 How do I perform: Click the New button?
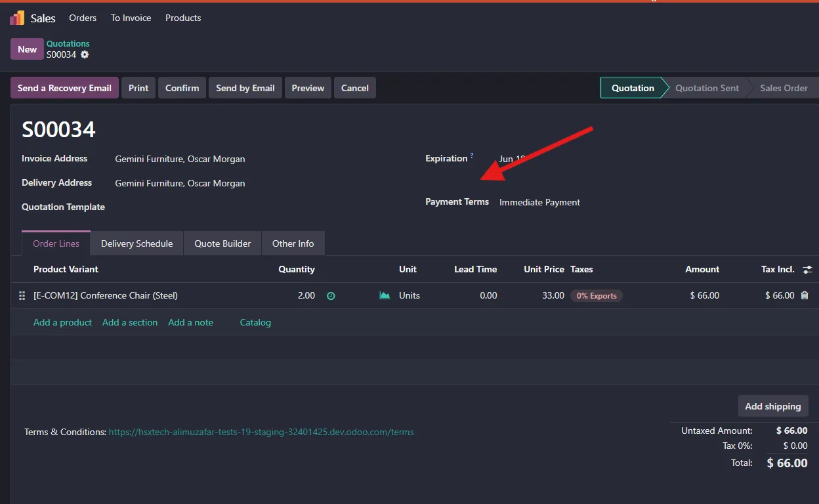27,49
